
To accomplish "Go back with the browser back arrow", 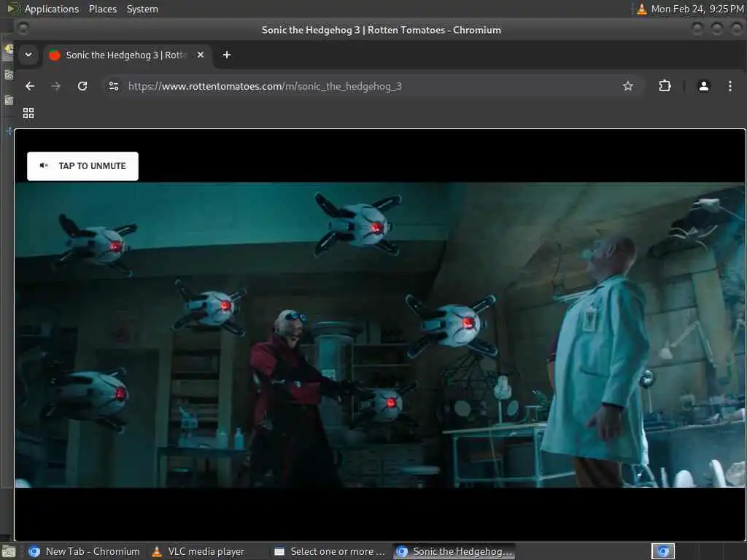I will pyautogui.click(x=30, y=86).
